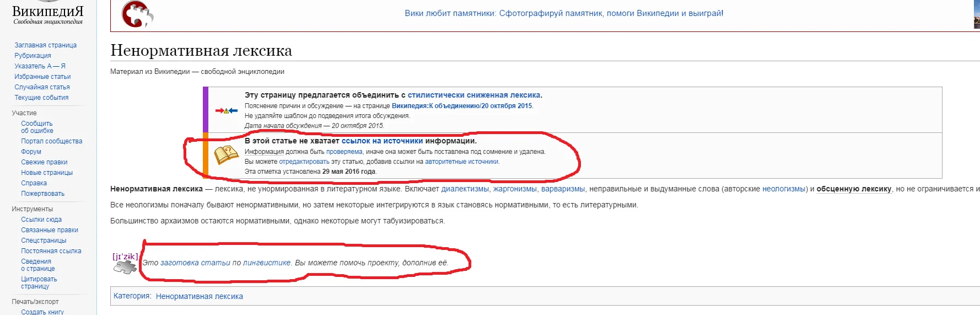The height and width of the screenshot is (315, 980).
Task: Open Случайная статья link
Action: coord(42,87)
